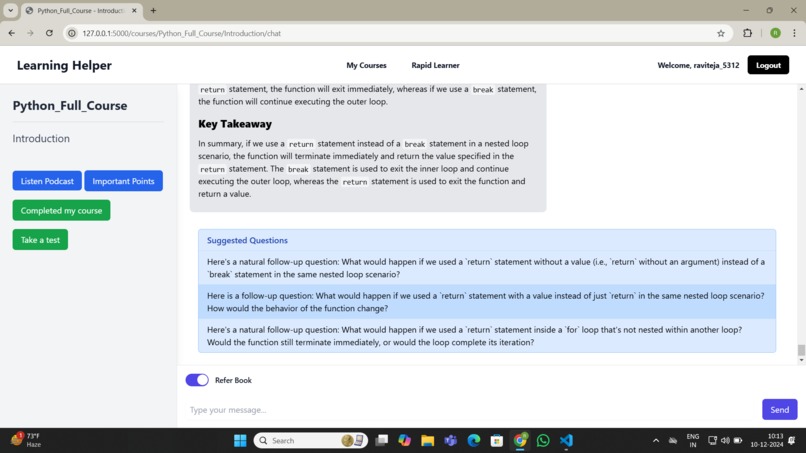Open the weather widget showing 73°F Haze
The width and height of the screenshot is (806, 453).
[26, 440]
